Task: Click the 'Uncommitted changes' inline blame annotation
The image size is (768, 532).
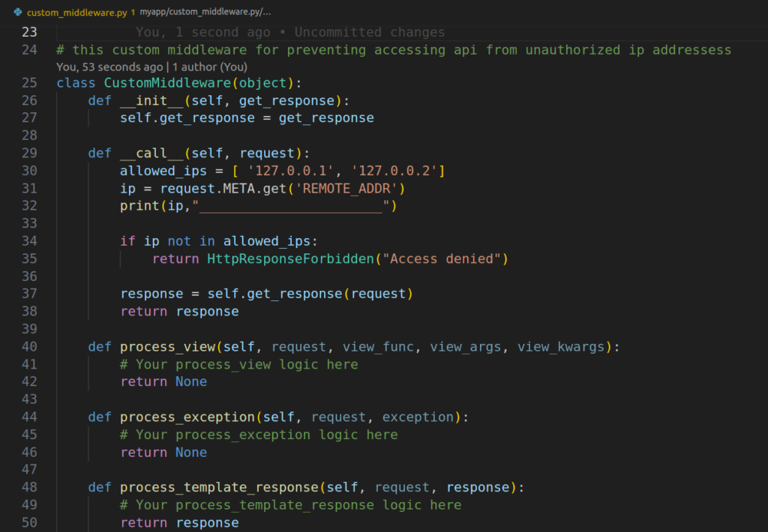Action: pyautogui.click(x=369, y=32)
